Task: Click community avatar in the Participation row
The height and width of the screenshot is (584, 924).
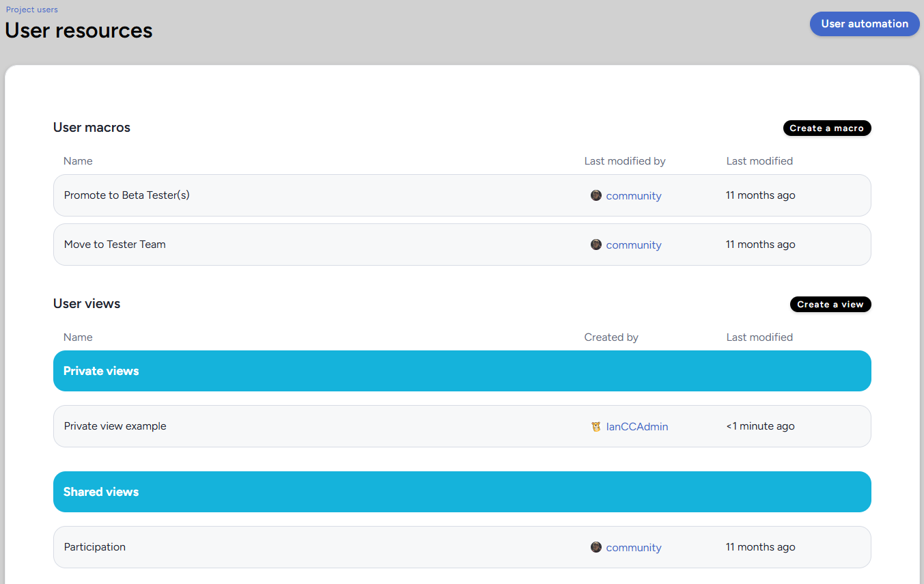Action: coord(596,547)
